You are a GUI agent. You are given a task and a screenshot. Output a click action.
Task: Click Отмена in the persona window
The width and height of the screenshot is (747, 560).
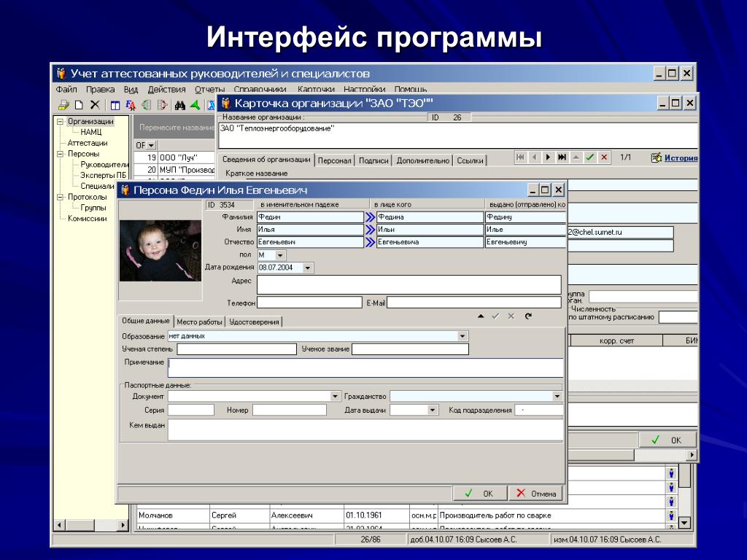coord(536,494)
